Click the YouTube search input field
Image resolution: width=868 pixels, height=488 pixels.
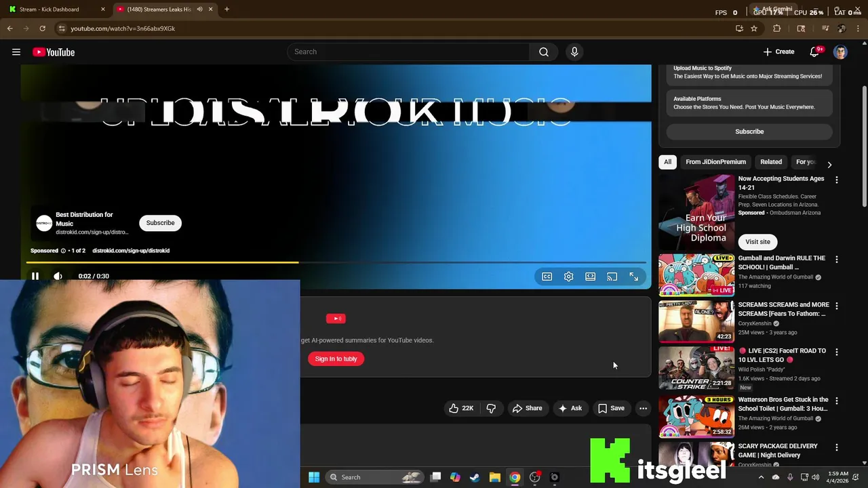409,52
